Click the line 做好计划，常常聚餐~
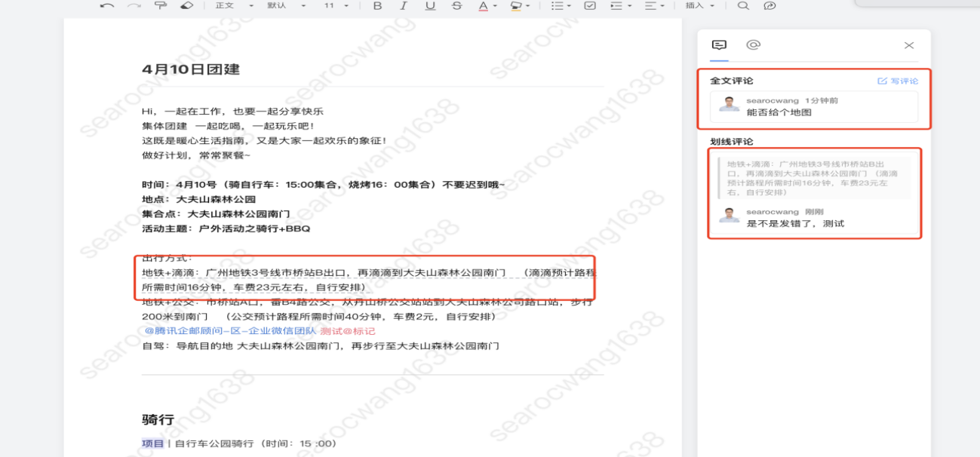Screen dimensions: 980x457 pos(196,155)
